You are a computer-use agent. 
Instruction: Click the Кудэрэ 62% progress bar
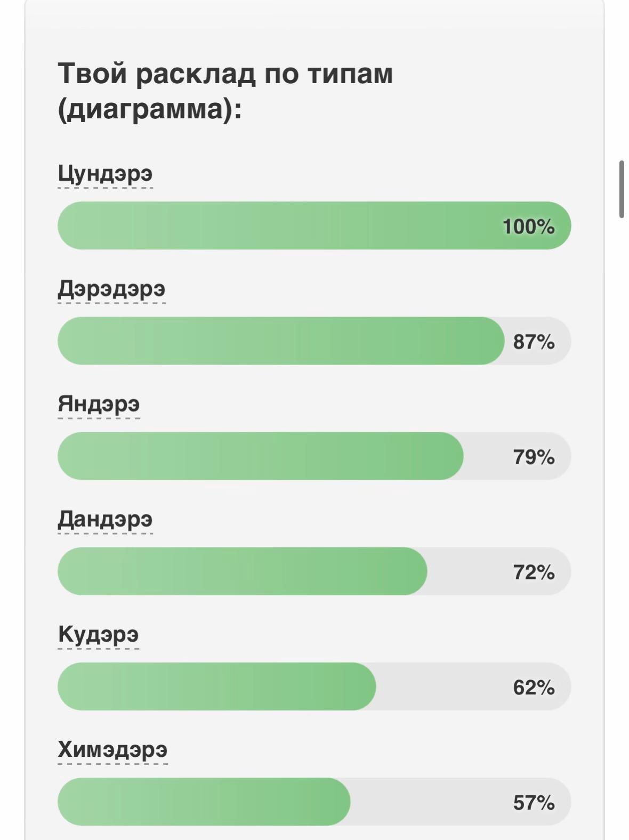pyautogui.click(x=314, y=686)
